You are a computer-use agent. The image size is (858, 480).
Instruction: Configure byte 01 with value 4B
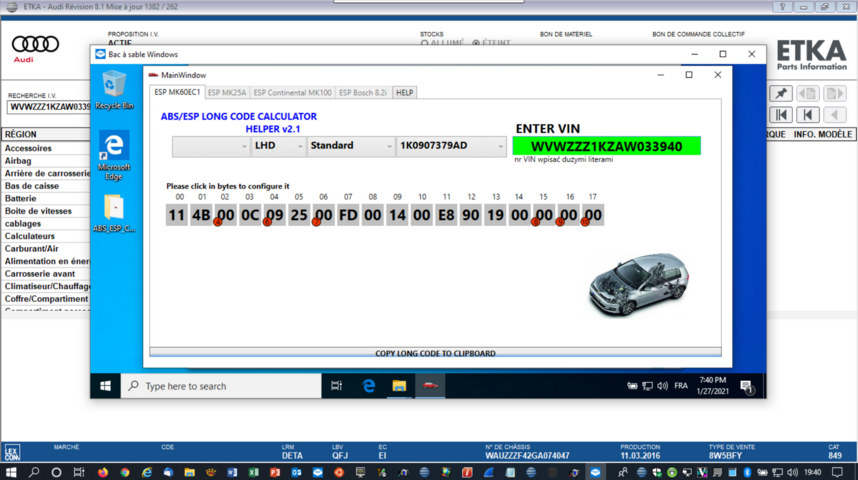coord(201,215)
